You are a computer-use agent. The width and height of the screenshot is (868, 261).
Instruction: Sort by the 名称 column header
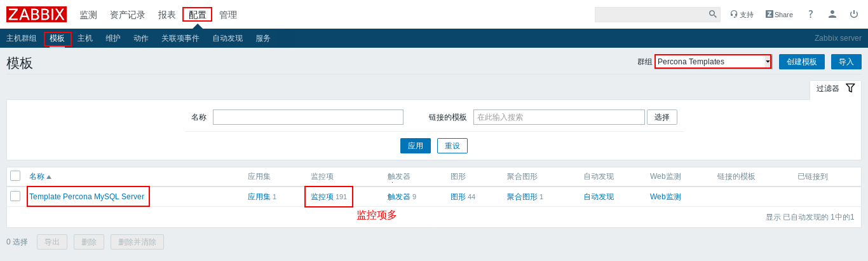[x=40, y=176]
